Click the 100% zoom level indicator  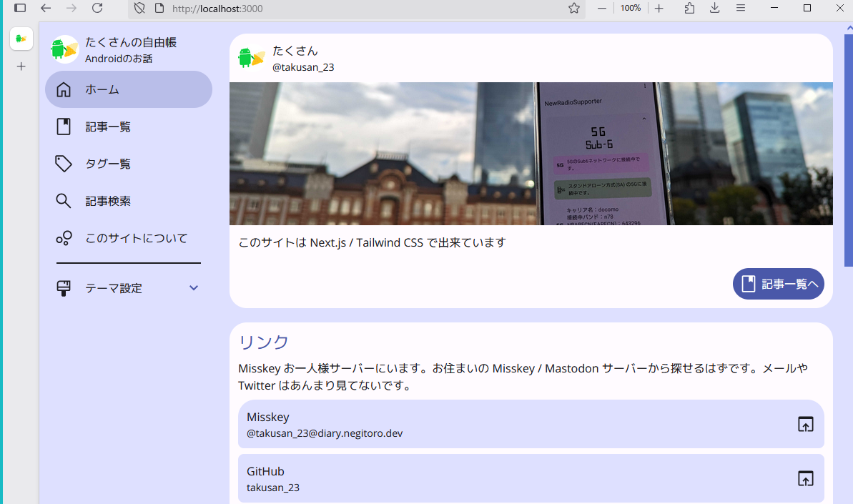pos(630,9)
